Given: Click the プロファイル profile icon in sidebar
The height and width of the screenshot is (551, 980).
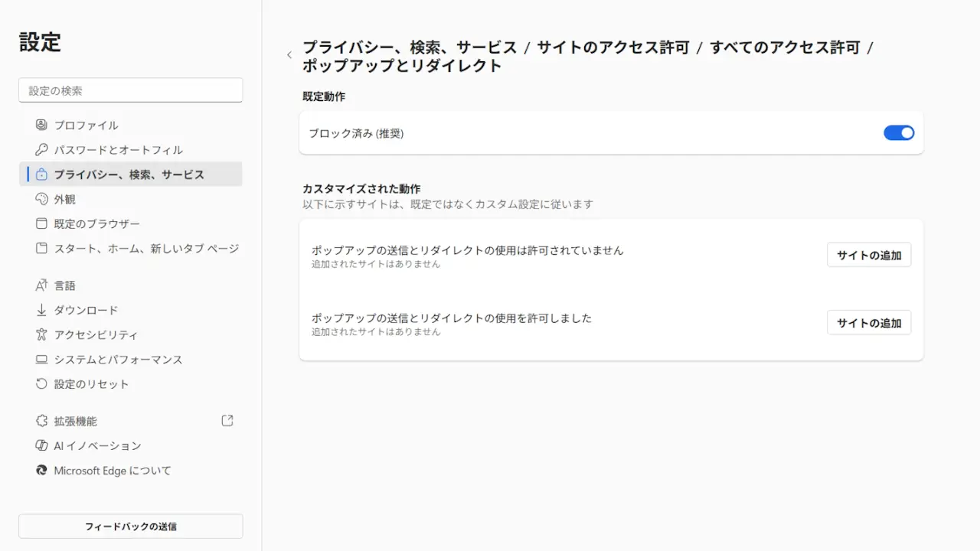Looking at the screenshot, I should click(x=41, y=125).
